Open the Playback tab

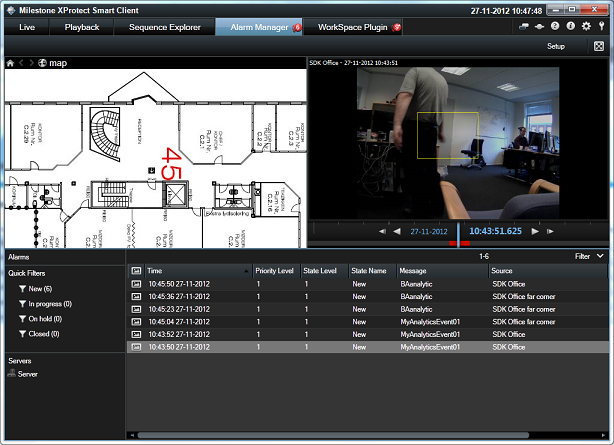(82, 27)
